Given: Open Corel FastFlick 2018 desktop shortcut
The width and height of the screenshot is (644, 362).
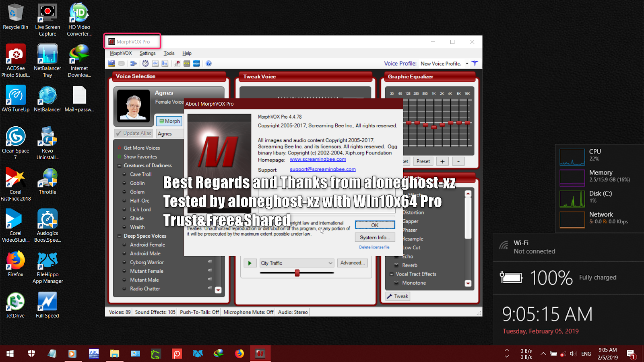Looking at the screenshot, I should [16, 184].
